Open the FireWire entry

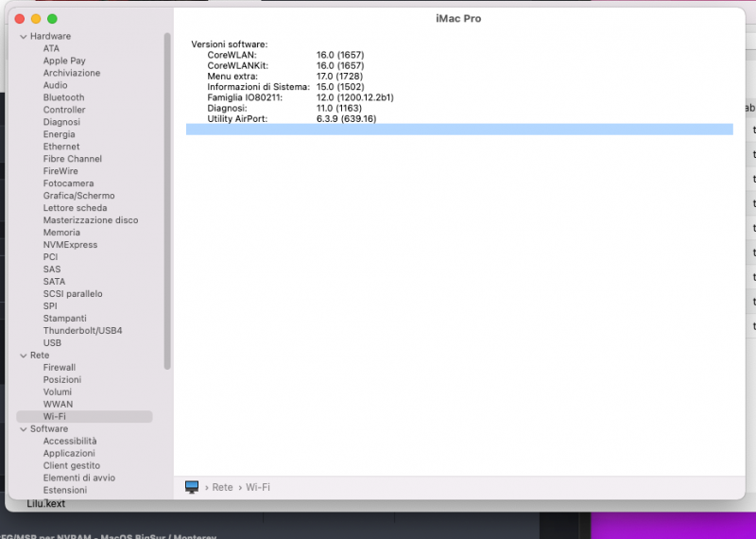60,171
